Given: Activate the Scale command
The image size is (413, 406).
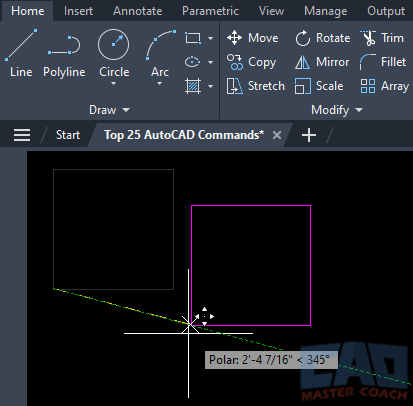Looking at the screenshot, I should [x=319, y=86].
